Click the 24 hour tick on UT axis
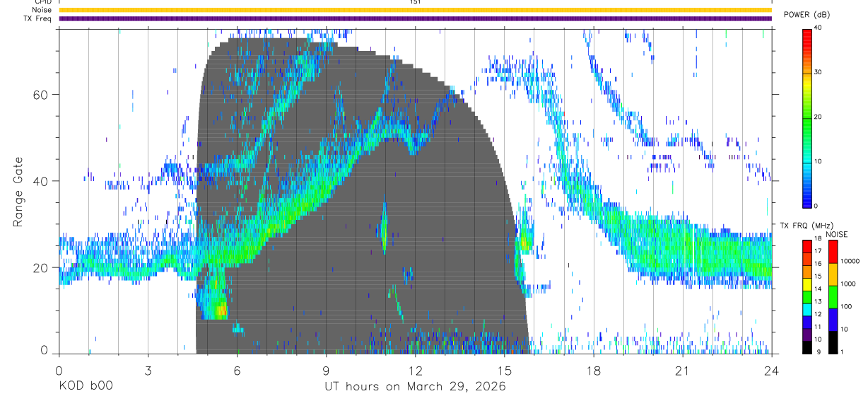This screenshot has height=401, width=868. [x=772, y=371]
